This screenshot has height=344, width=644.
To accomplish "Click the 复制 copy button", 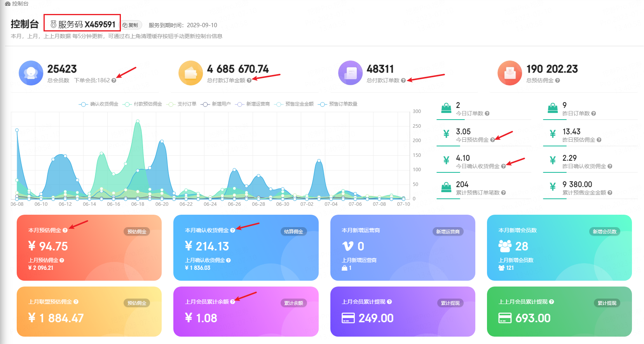I will click(x=131, y=25).
